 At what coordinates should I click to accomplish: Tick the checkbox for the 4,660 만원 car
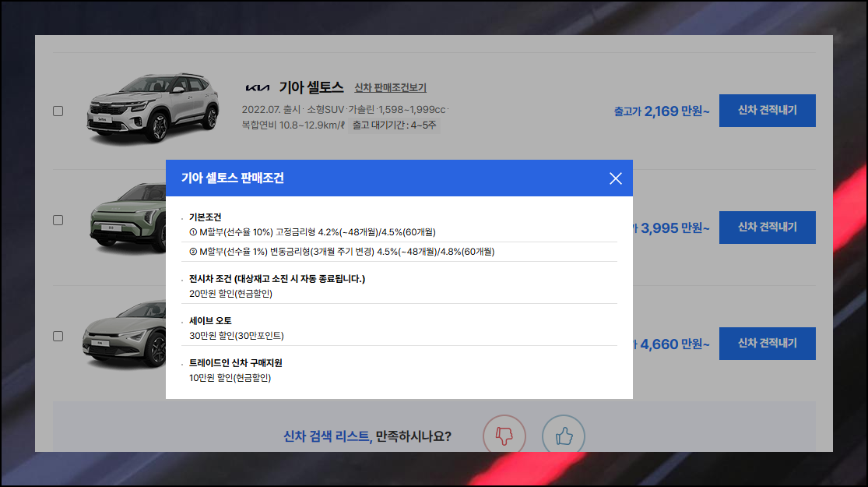coord(58,337)
